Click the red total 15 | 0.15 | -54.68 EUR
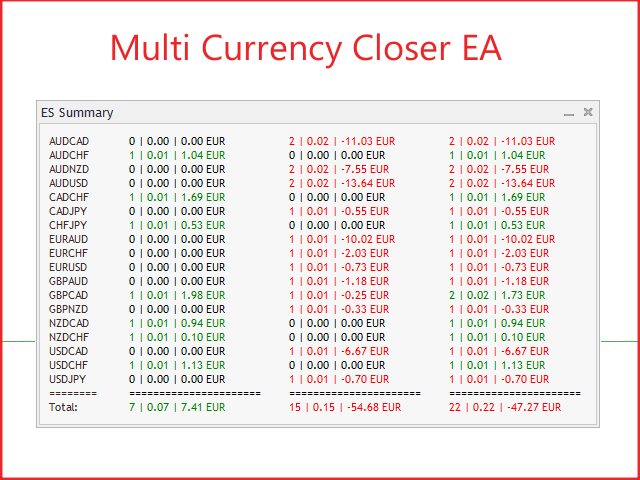The width and height of the screenshot is (640, 480). tap(345, 407)
